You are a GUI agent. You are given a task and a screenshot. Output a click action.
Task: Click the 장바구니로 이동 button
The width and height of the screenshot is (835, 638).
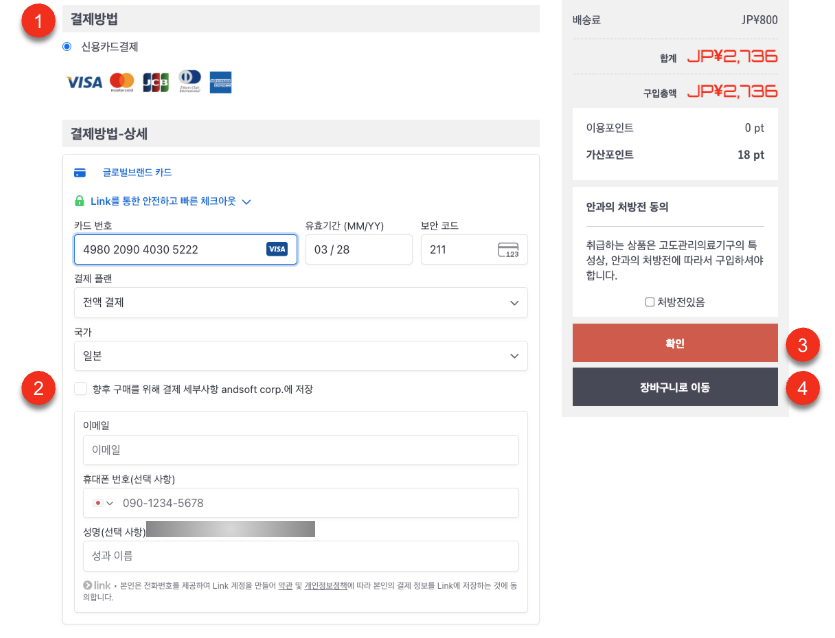pos(674,387)
